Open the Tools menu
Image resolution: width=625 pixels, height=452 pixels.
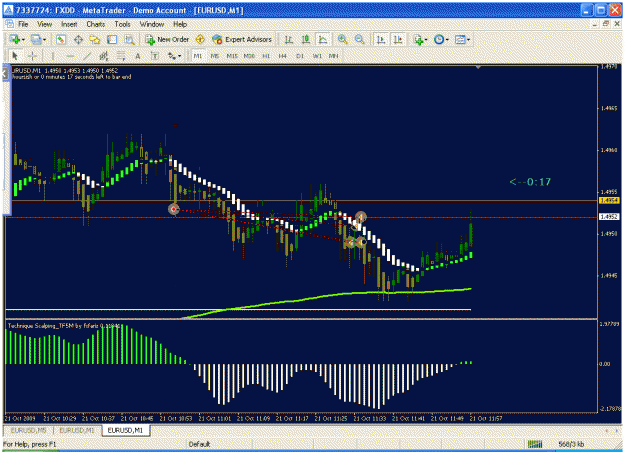click(x=122, y=24)
